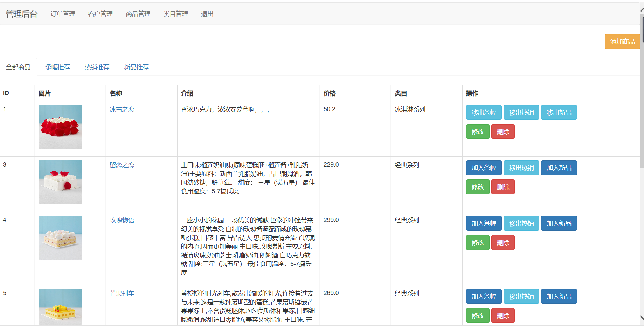Screen dimensions: 644x327
Task: Toggle 加入新品 for 芒果列车
Action: (559, 297)
